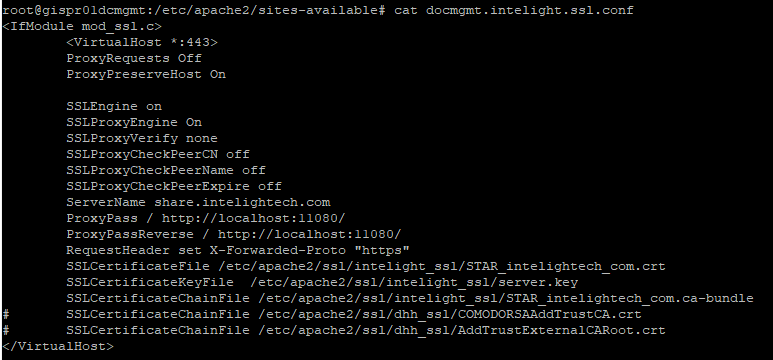Click the closing VirtualHost tag

pyautogui.click(x=58, y=346)
